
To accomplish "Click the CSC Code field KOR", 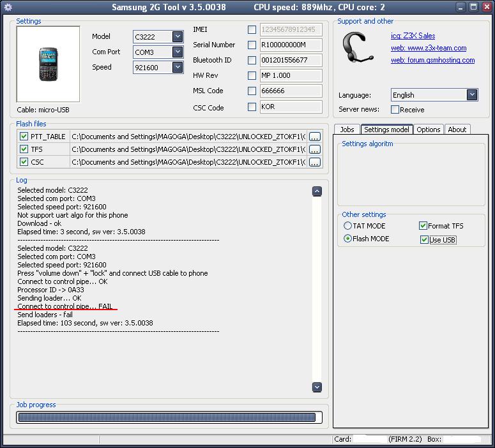I will point(291,107).
